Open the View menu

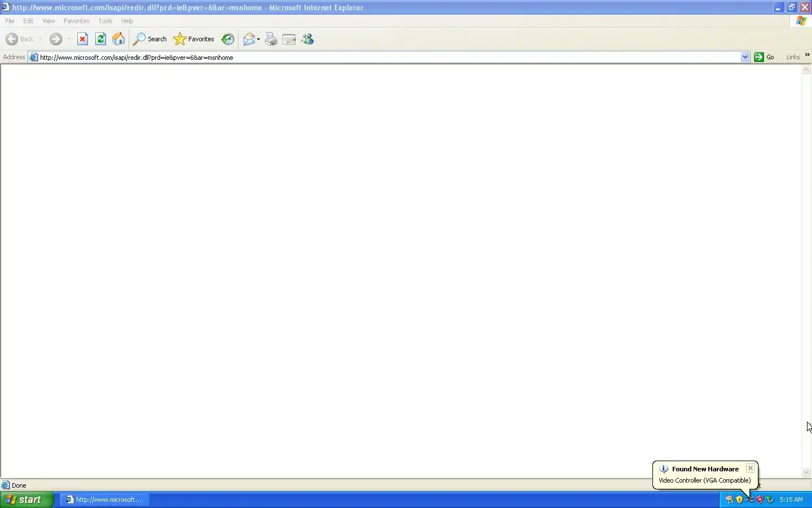pyautogui.click(x=49, y=21)
